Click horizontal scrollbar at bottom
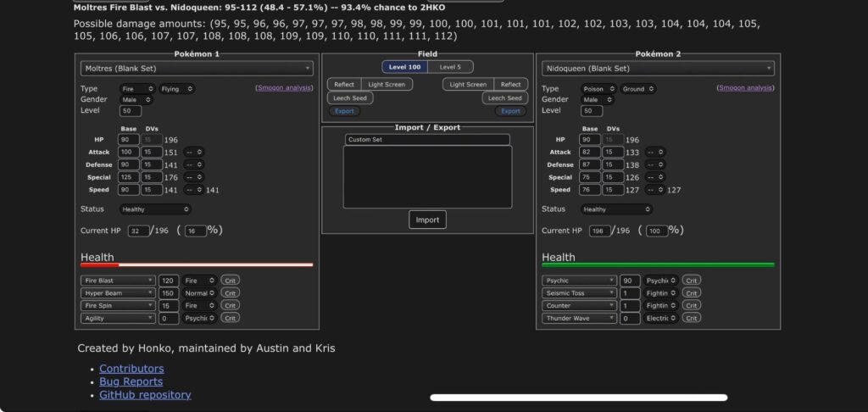The image size is (868, 412). click(x=578, y=398)
